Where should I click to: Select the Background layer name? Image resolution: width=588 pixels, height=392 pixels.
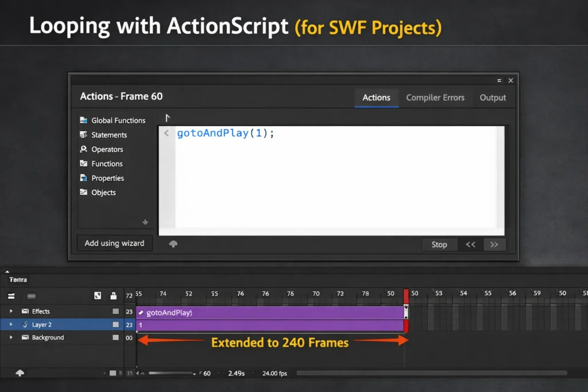(x=48, y=337)
